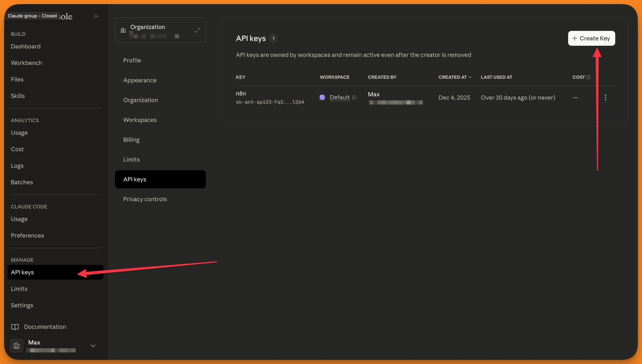Click the Documentation book icon
Image resolution: width=642 pixels, height=364 pixels.
pyautogui.click(x=15, y=326)
